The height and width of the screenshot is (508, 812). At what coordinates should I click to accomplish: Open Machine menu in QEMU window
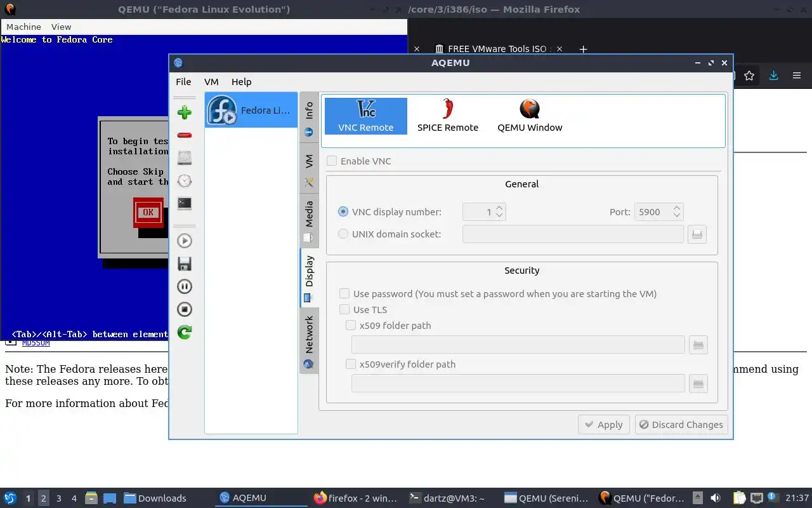point(23,27)
